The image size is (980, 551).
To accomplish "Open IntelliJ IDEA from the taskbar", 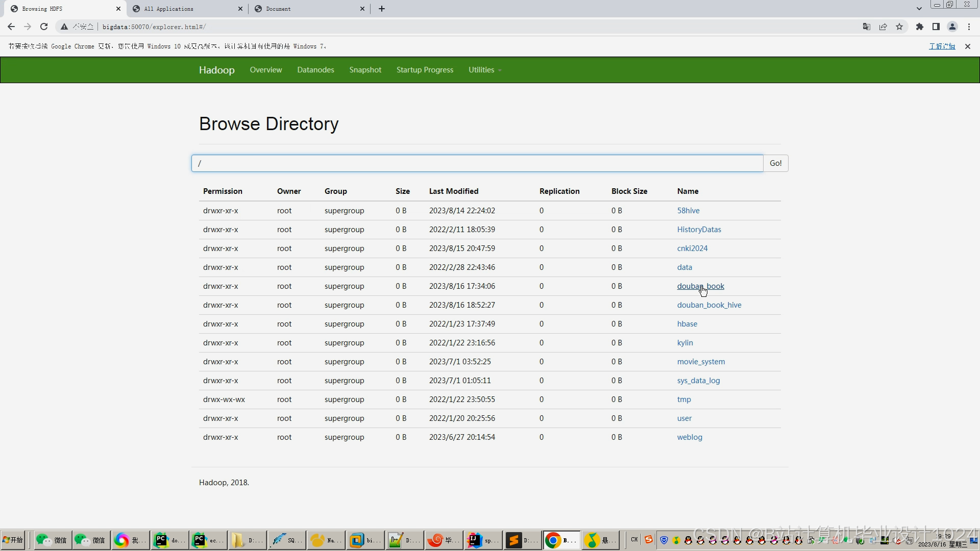I will (482, 540).
